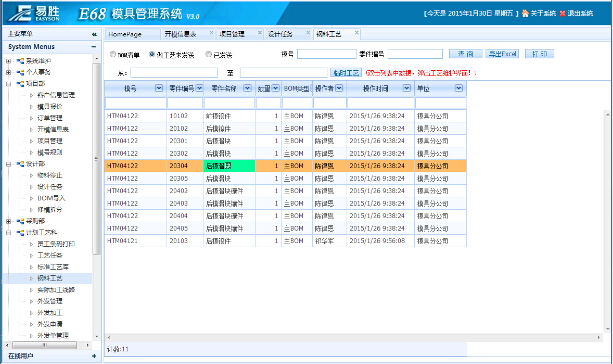Close the 开模信息表 tab
613x364 pixels.
(212, 33)
